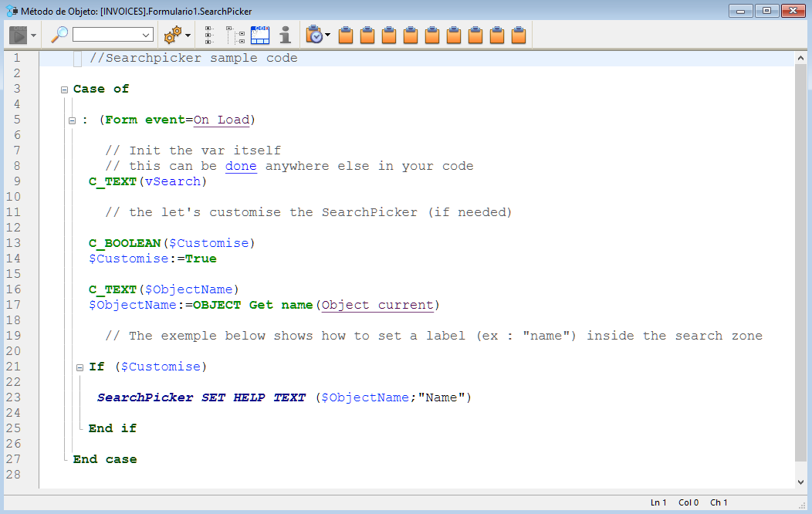
Task: Click the information 'i' icon
Action: [x=286, y=35]
